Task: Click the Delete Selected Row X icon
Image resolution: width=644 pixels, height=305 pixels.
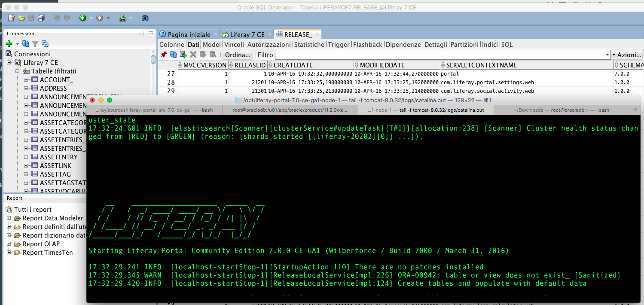Action: 193,55
